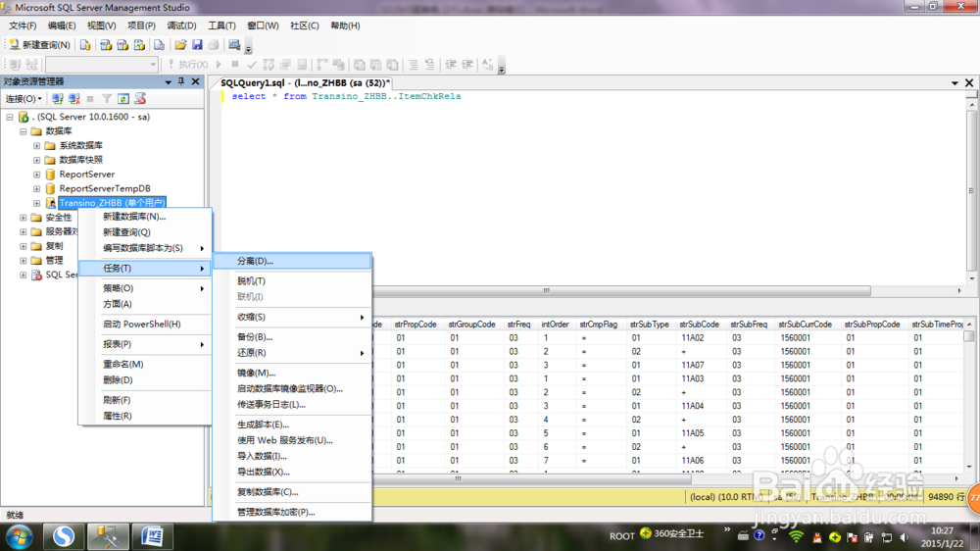The height and width of the screenshot is (551, 980).
Task: Choose 镜像(M)... from the submenu
Action: [292, 373]
